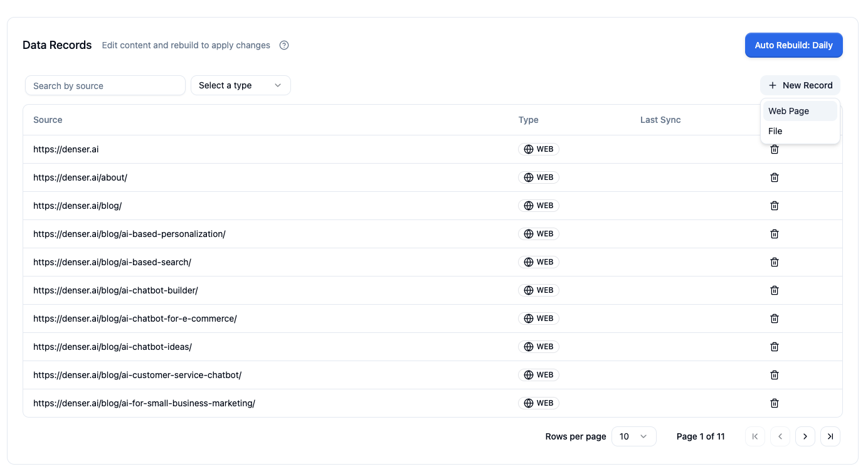This screenshot has width=868, height=469.
Task: Click the Page 1 of 11 text
Action: click(x=701, y=436)
